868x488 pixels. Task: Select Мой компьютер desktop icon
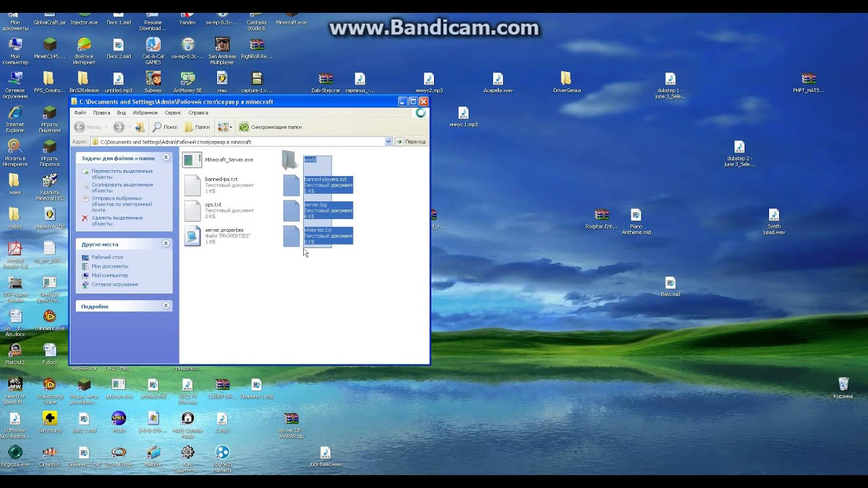(14, 52)
